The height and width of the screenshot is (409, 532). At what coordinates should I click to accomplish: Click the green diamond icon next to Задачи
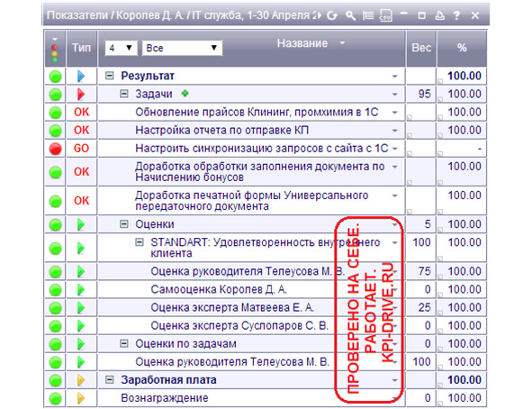[185, 93]
